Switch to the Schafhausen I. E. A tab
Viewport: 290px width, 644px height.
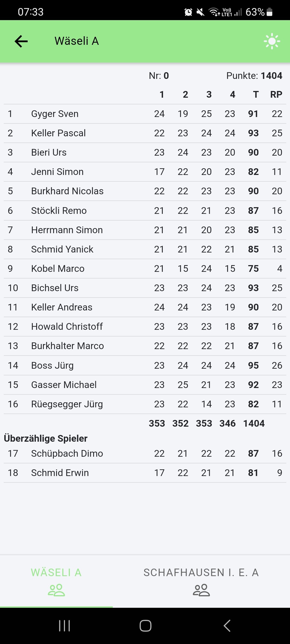point(201,581)
